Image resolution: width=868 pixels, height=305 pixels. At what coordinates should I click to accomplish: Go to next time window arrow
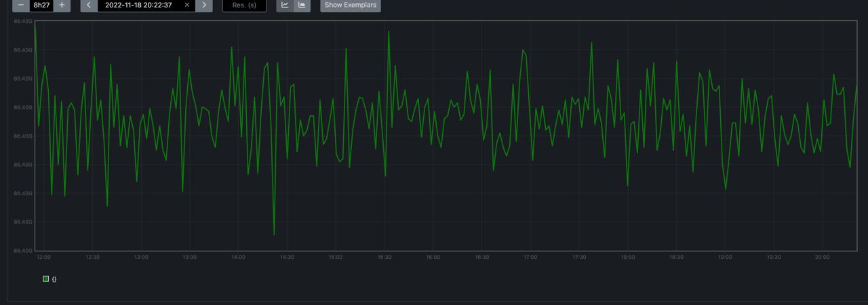[x=203, y=5]
